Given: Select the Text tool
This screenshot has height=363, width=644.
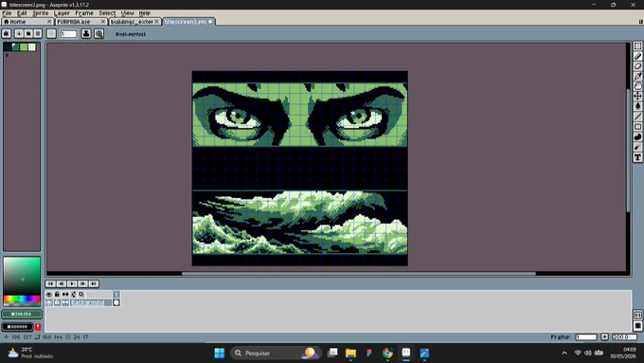Looking at the screenshot, I should click(637, 157).
